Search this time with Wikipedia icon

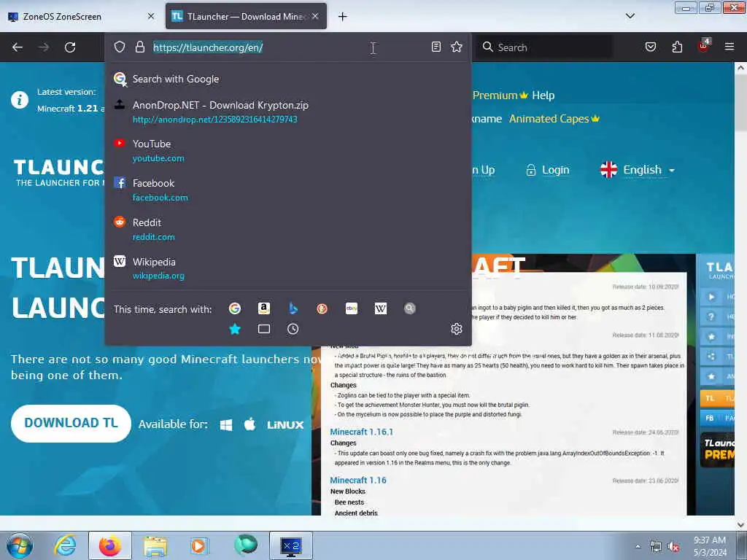tap(381, 308)
